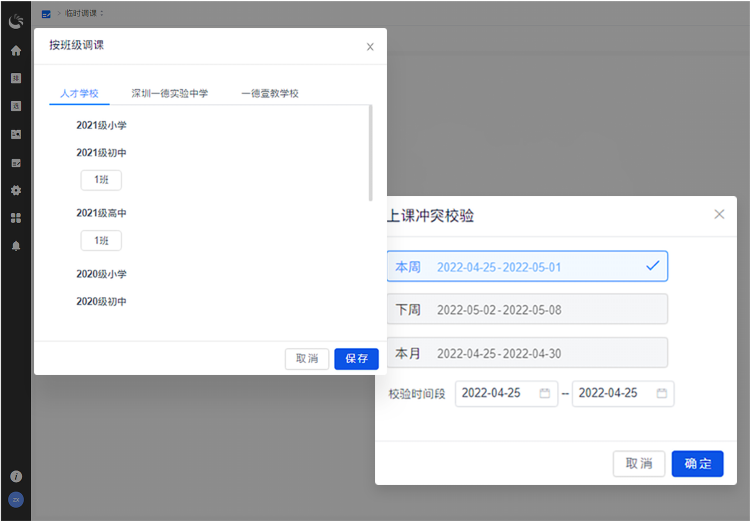Click 确定 in the 上课冲突校验 dialog
Screen dimensions: 751x521
(x=697, y=463)
